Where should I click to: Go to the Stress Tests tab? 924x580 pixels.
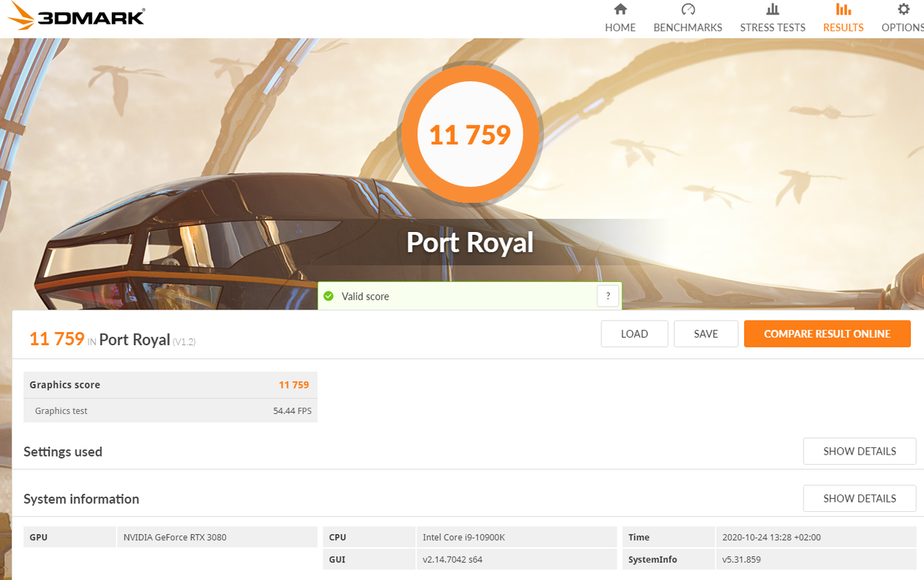tap(772, 18)
